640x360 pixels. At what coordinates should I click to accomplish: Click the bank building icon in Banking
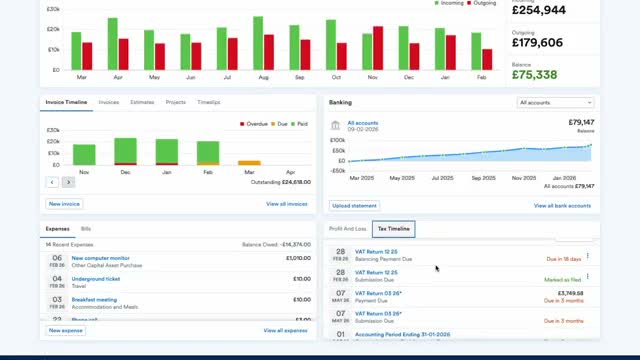pos(335,126)
